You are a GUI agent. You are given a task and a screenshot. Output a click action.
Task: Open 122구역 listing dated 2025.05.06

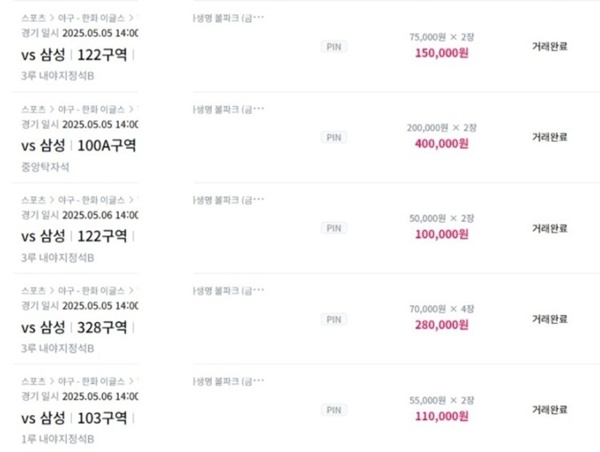coord(74,237)
